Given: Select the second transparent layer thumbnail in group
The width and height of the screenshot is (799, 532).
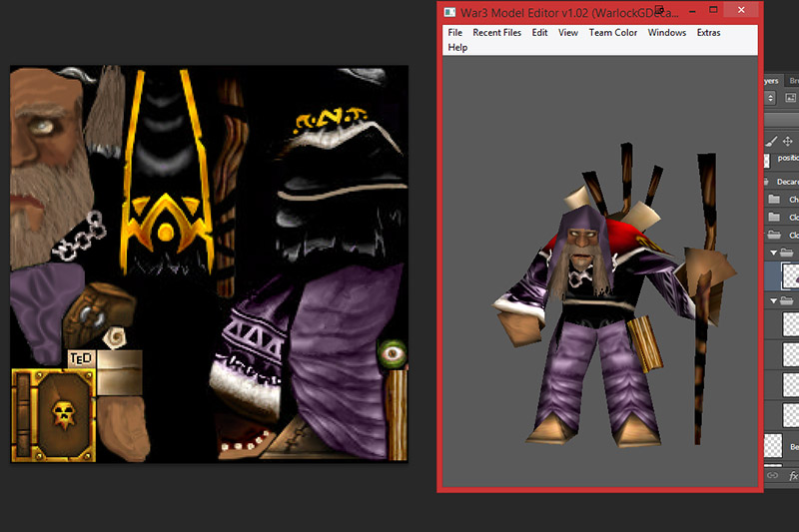Looking at the screenshot, I should 791,354.
